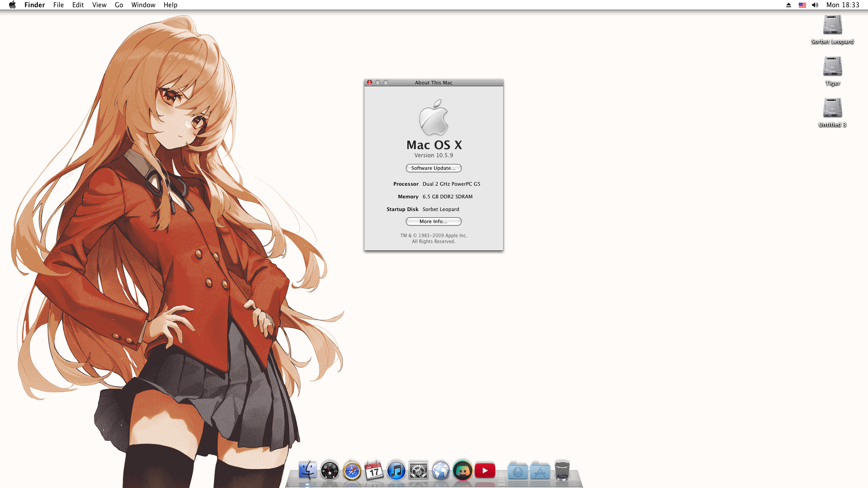
Task: Click the Dual 2 GHz PowerPC G5 text
Action: 451,184
